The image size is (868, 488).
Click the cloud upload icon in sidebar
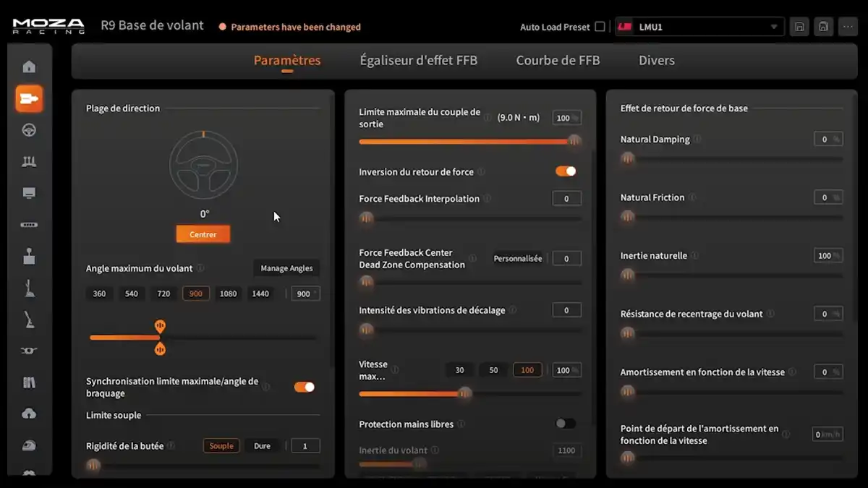click(29, 414)
